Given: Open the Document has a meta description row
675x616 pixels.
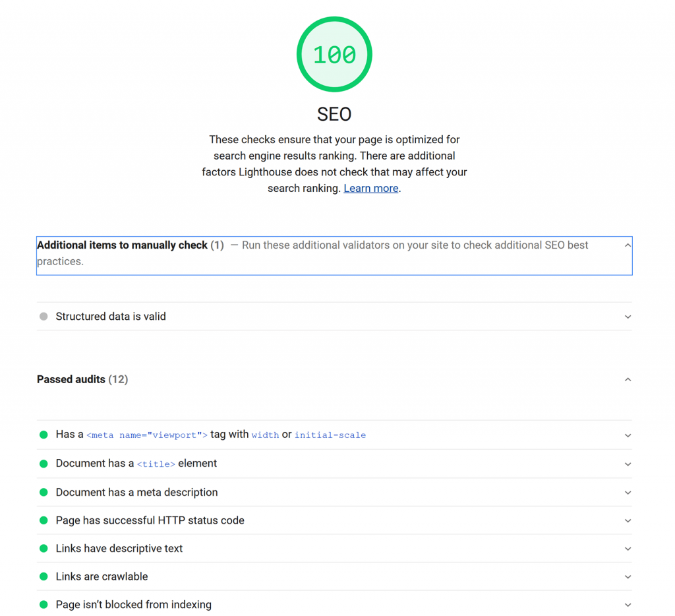Looking at the screenshot, I should pyautogui.click(x=334, y=492).
